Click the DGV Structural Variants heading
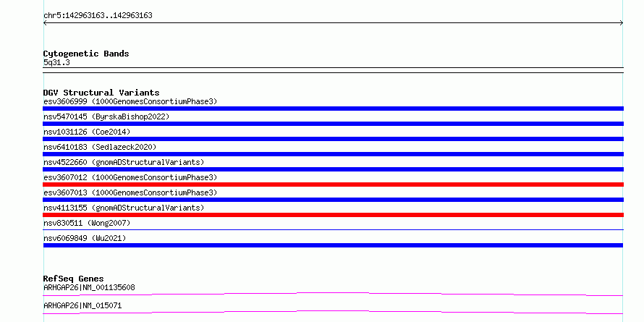This screenshot has height=322, width=644. (x=101, y=93)
